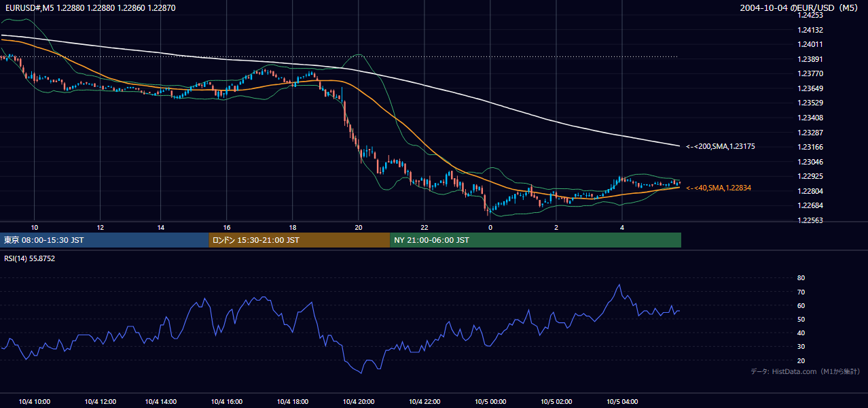Image resolution: width=868 pixels, height=408 pixels.
Task: Click RSI axis level 50
Action: (801, 319)
